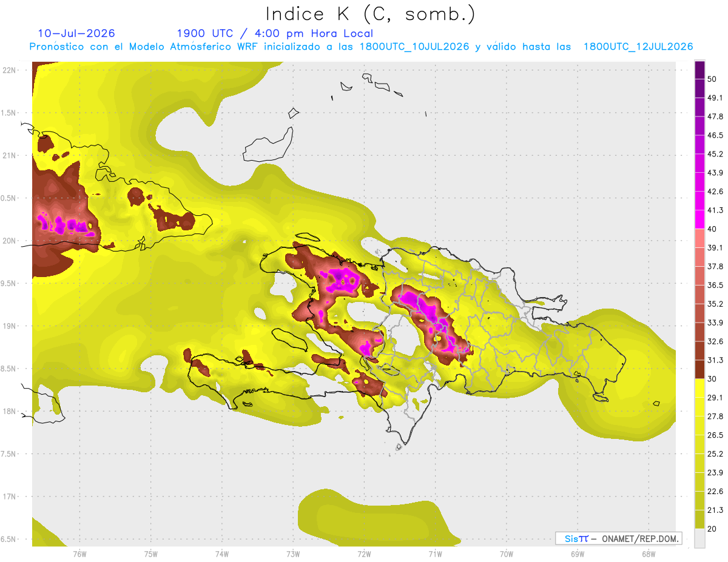Screen dimensions: 728x562
Task: Click the 'Pronóstico con el Modelo Atmósferico WRF' line
Action: (362, 47)
